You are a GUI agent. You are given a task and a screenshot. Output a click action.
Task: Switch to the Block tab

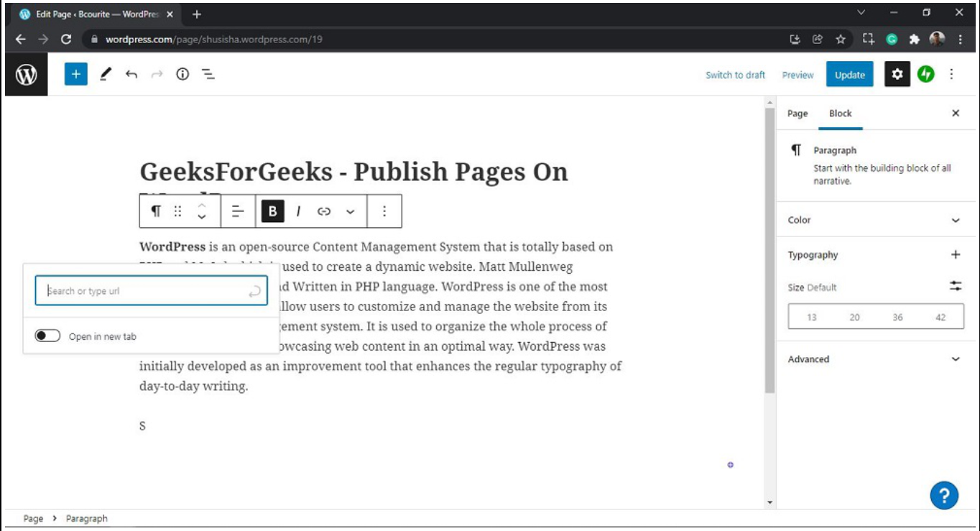pyautogui.click(x=841, y=114)
